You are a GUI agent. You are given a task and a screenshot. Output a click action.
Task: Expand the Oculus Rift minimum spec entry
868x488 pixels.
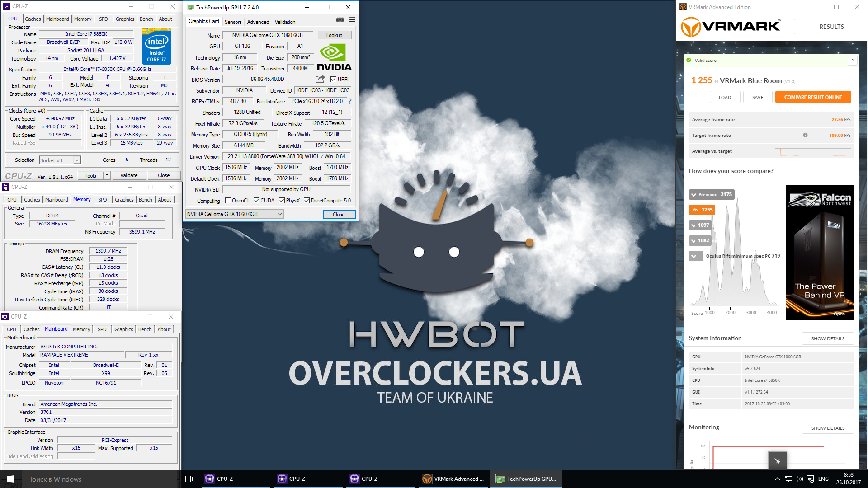point(696,256)
